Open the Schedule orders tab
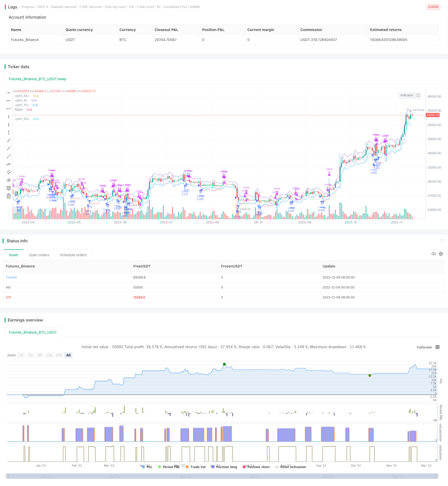Image resolution: width=448 pixels, height=486 pixels. pos(73,255)
